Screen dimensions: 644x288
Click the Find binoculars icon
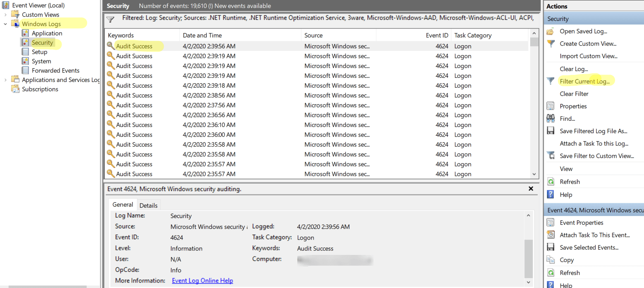coord(551,118)
